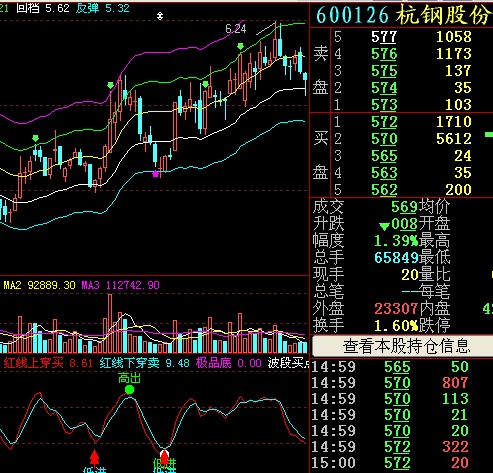Click the 幅度 value 1.39%
The width and height of the screenshot is (493, 473).
click(396, 241)
